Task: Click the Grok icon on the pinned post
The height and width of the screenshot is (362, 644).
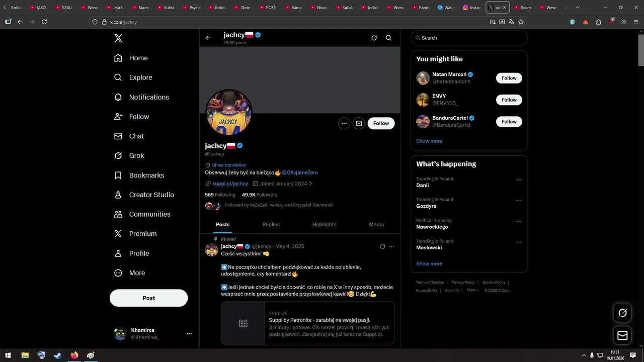Action: pos(382,246)
